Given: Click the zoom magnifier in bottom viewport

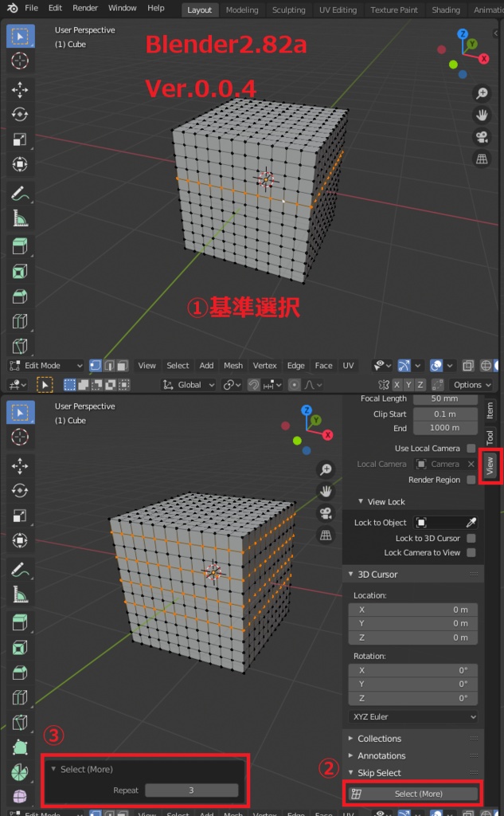Looking at the screenshot, I should pos(326,470).
